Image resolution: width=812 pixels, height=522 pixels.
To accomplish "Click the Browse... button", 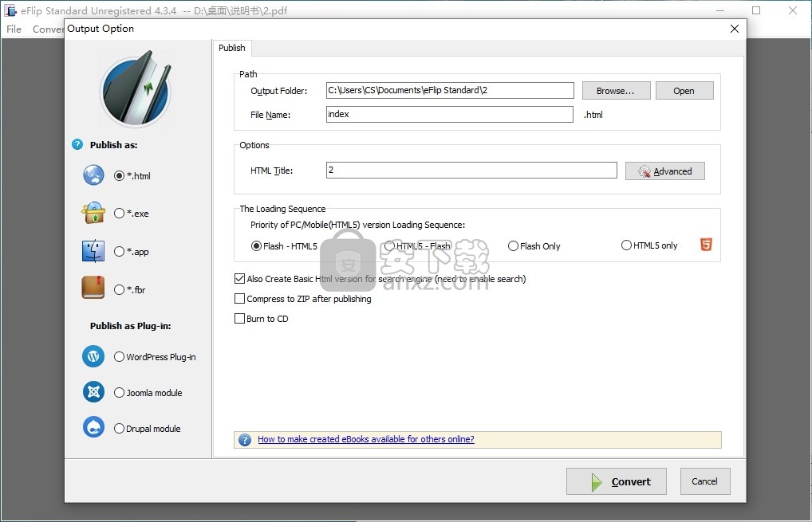I will (616, 91).
